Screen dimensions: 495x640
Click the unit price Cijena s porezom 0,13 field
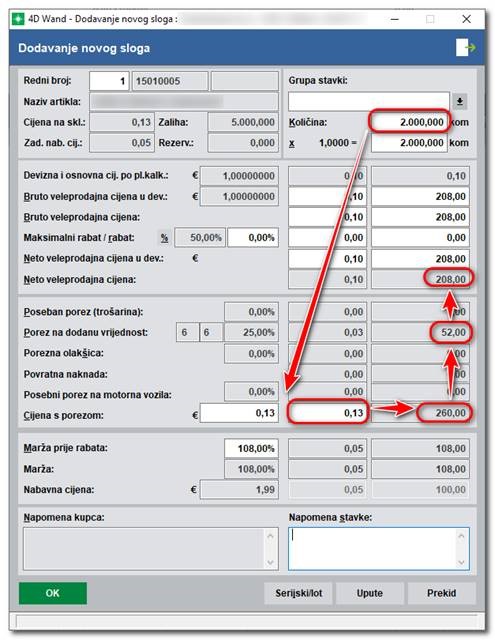[328, 413]
